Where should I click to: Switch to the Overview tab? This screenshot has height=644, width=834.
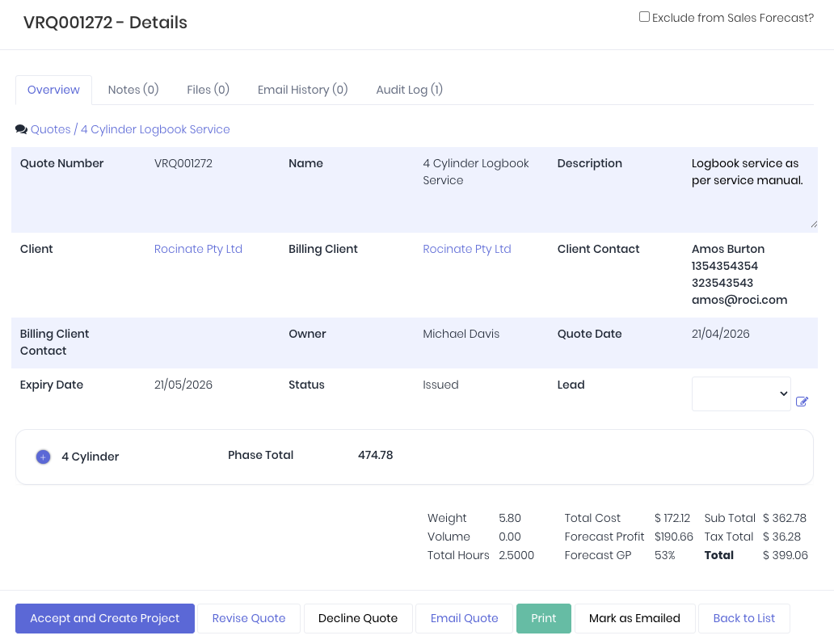pyautogui.click(x=53, y=90)
